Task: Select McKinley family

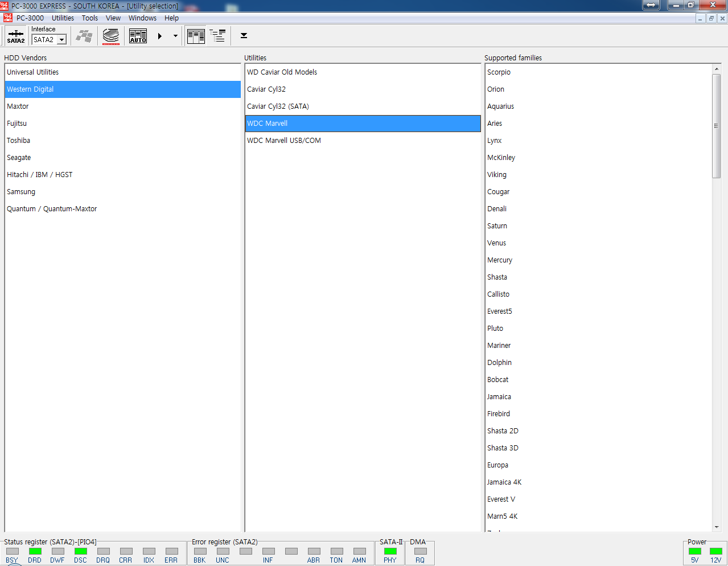Action: click(599, 158)
